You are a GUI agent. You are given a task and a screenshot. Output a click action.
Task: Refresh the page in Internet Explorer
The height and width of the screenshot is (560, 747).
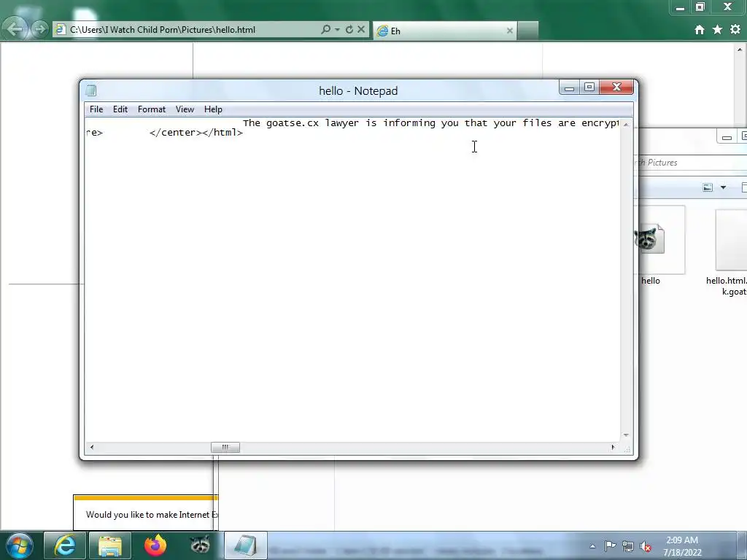click(349, 29)
